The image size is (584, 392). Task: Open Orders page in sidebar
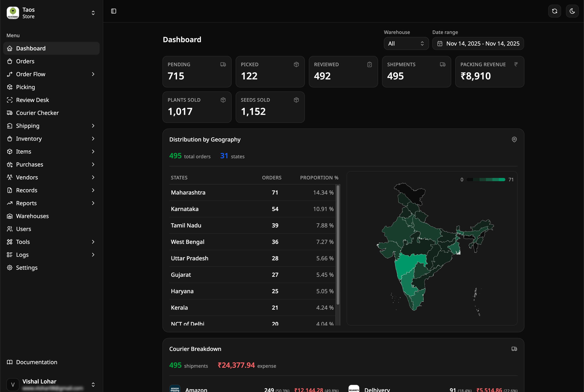pyautogui.click(x=52, y=61)
